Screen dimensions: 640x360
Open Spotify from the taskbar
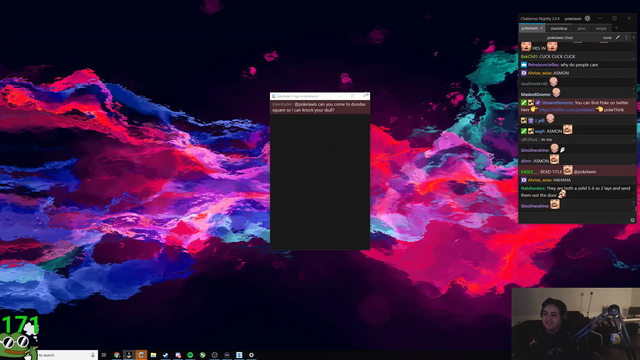tap(190, 355)
